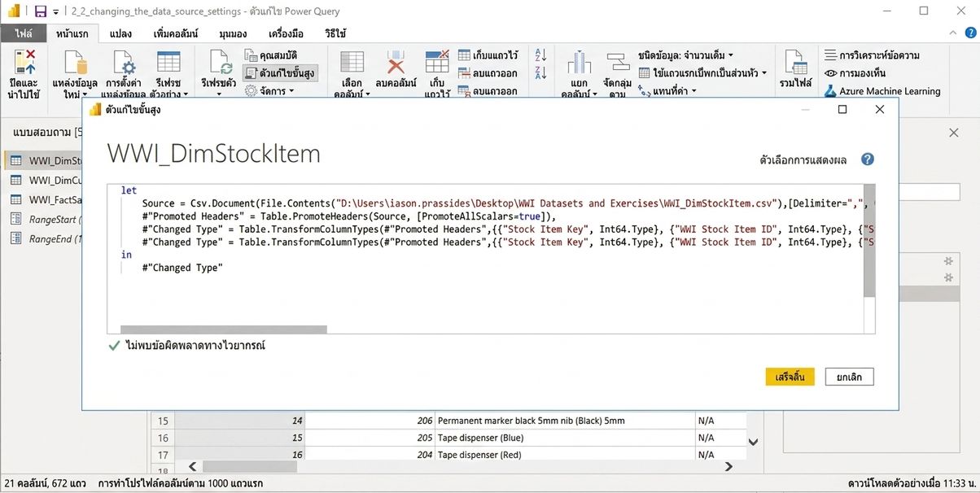Open the File (ไฟล์) tab
Image resolution: width=980 pixels, height=493 pixels.
tap(23, 34)
